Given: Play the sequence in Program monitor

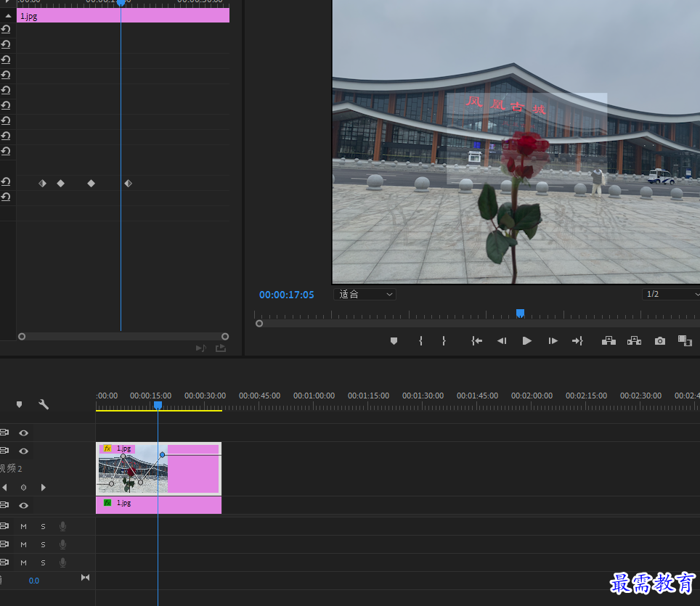Looking at the screenshot, I should coord(526,341).
